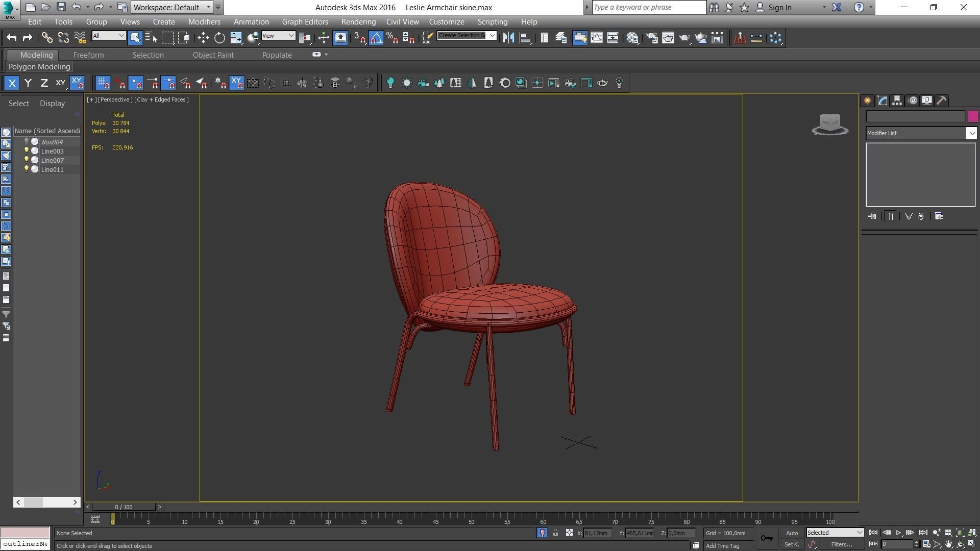This screenshot has width=980, height=551.
Task: Constrain to Z axis button
Action: [44, 83]
